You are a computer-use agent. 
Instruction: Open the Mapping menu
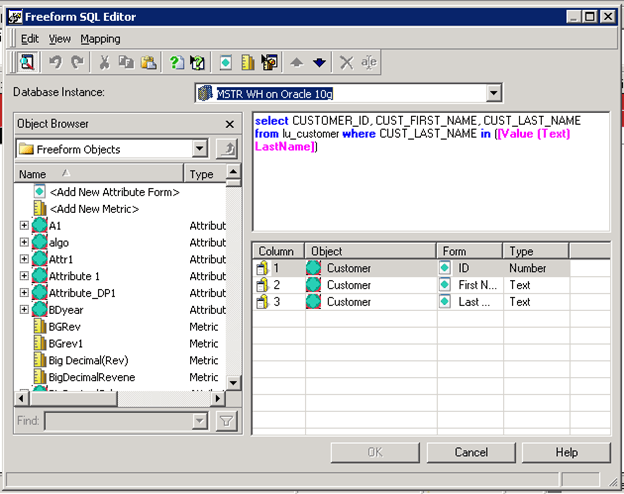(x=100, y=38)
